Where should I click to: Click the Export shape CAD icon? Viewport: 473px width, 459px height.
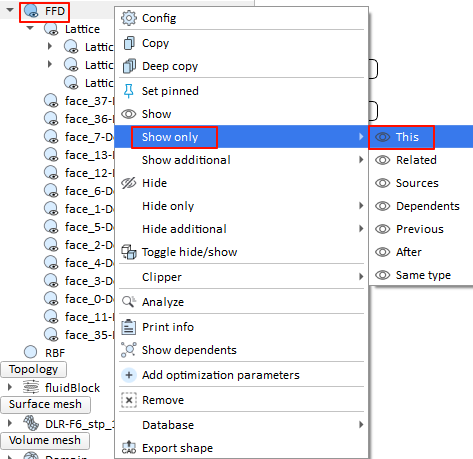click(x=129, y=448)
